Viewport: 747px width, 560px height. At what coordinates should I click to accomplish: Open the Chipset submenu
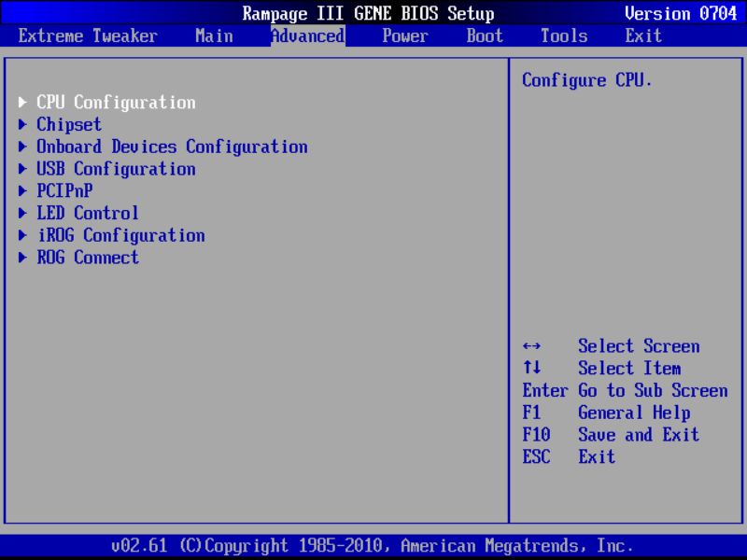point(69,125)
